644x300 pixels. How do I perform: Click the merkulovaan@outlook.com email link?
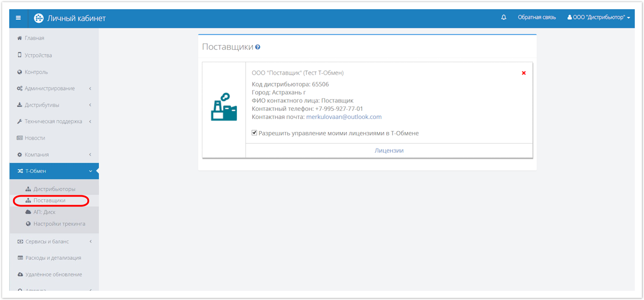(x=343, y=117)
